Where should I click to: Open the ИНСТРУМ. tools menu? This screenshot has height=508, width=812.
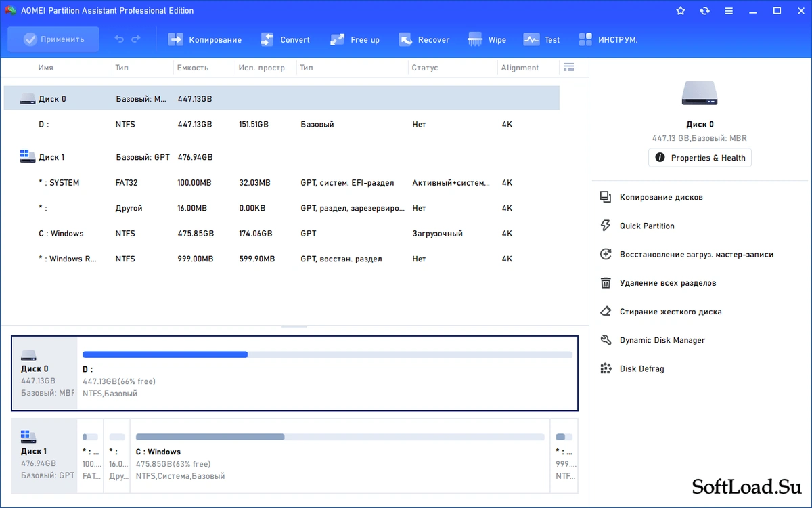point(608,39)
